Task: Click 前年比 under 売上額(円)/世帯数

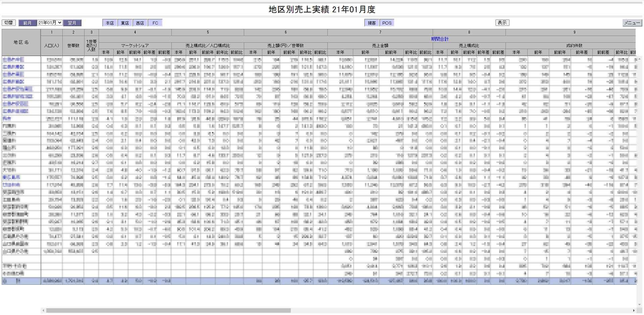Action: tap(306, 52)
